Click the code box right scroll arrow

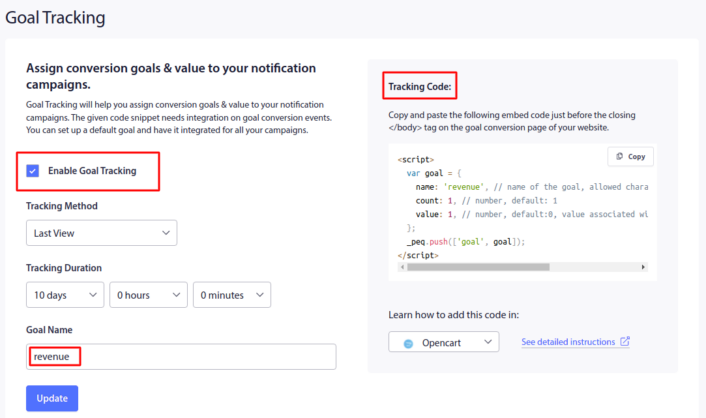[x=643, y=267]
